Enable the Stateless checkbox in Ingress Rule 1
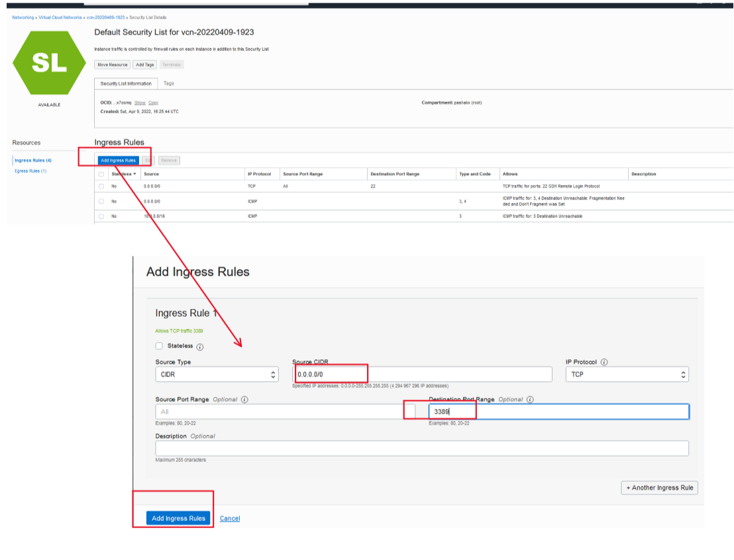Image resolution: width=734 pixels, height=560 pixels. pyautogui.click(x=159, y=346)
